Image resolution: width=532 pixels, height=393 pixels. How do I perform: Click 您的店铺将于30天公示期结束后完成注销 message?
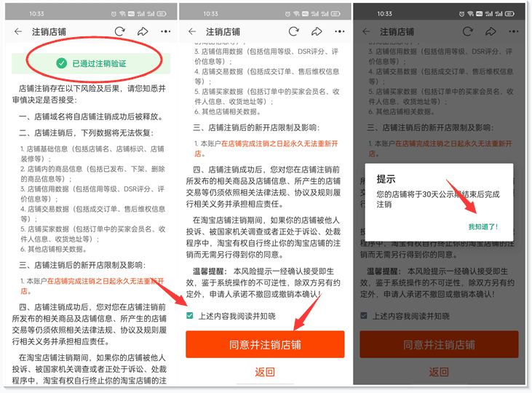click(438, 199)
